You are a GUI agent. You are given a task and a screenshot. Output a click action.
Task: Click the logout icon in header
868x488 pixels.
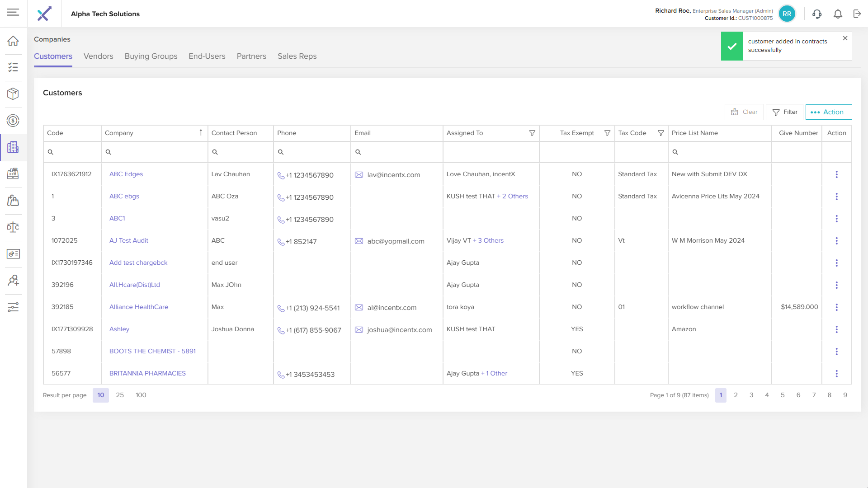pos(857,14)
